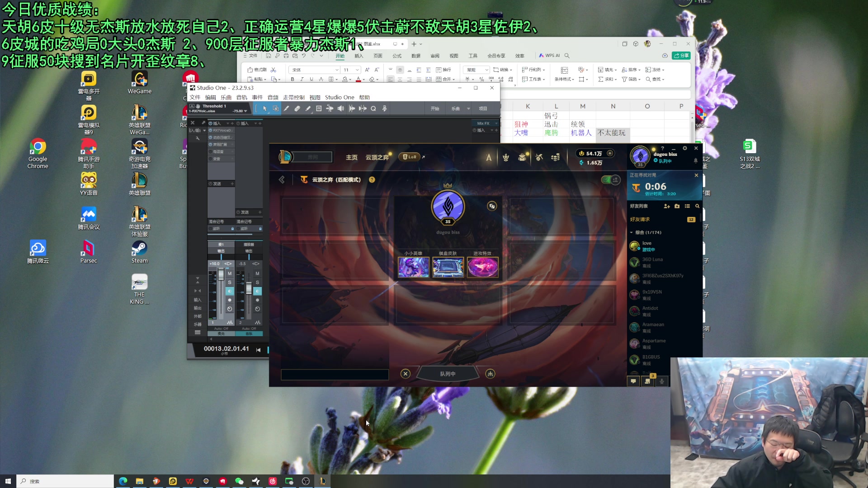868x488 pixels.
Task: Open the font size 11 dropdown in WPS
Action: 357,70
